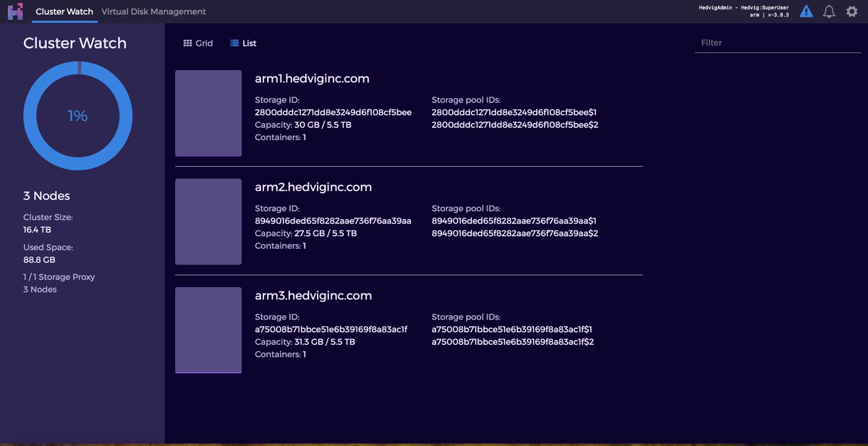Open the Cluster Watch tab
Viewport: 868px width, 446px height.
(x=64, y=12)
